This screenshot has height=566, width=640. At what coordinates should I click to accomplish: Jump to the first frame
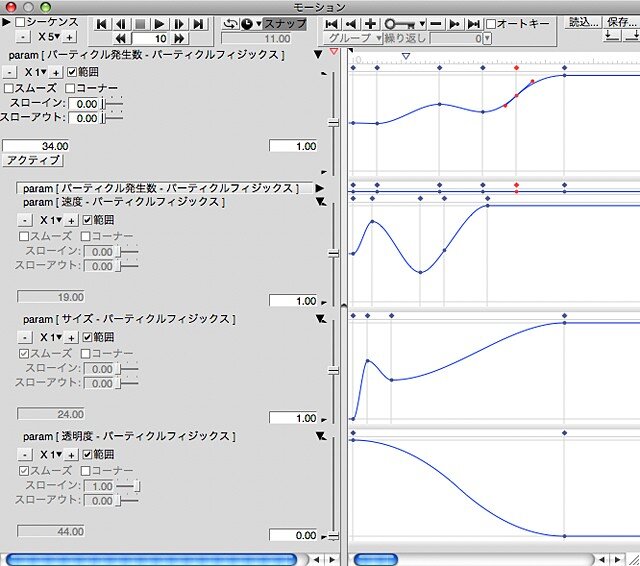tap(101, 24)
